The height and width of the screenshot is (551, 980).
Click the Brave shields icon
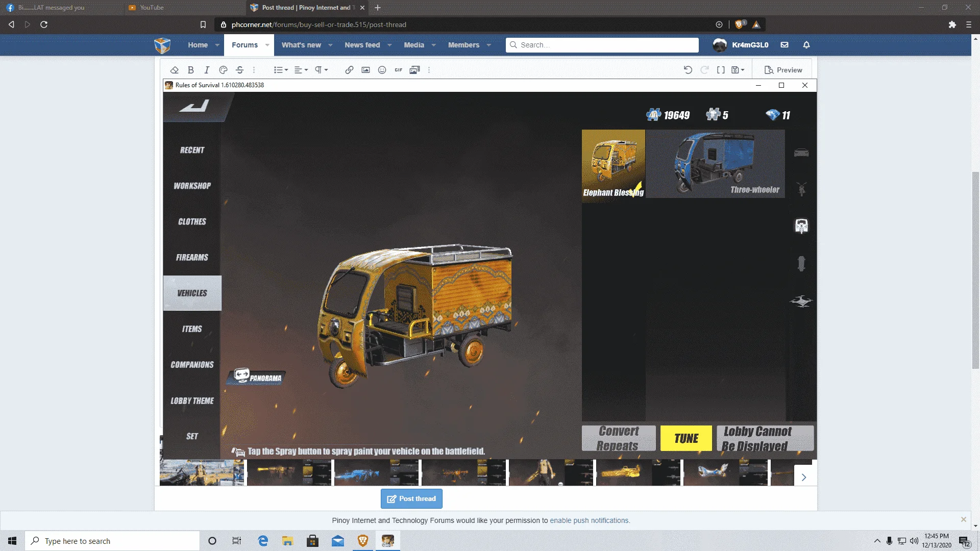tap(739, 24)
